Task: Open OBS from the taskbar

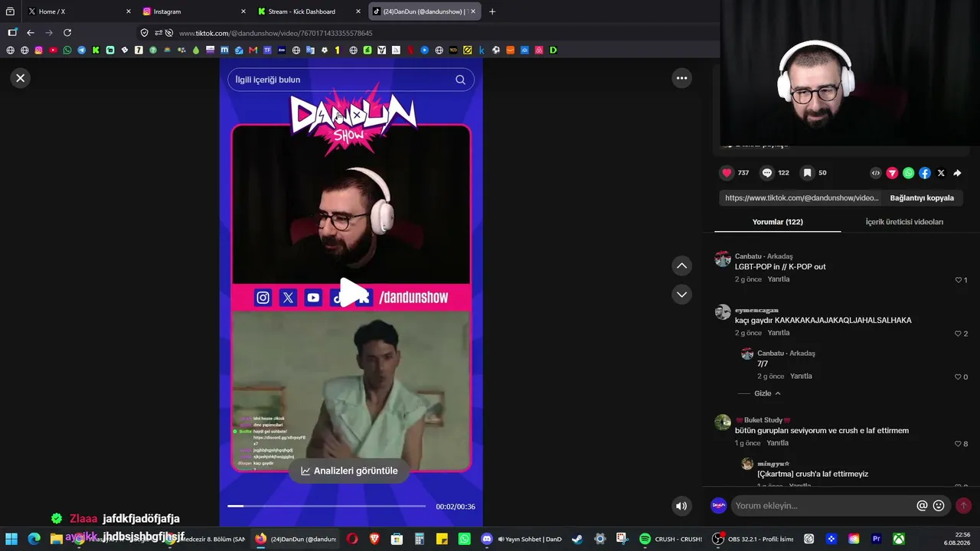Action: point(717,539)
